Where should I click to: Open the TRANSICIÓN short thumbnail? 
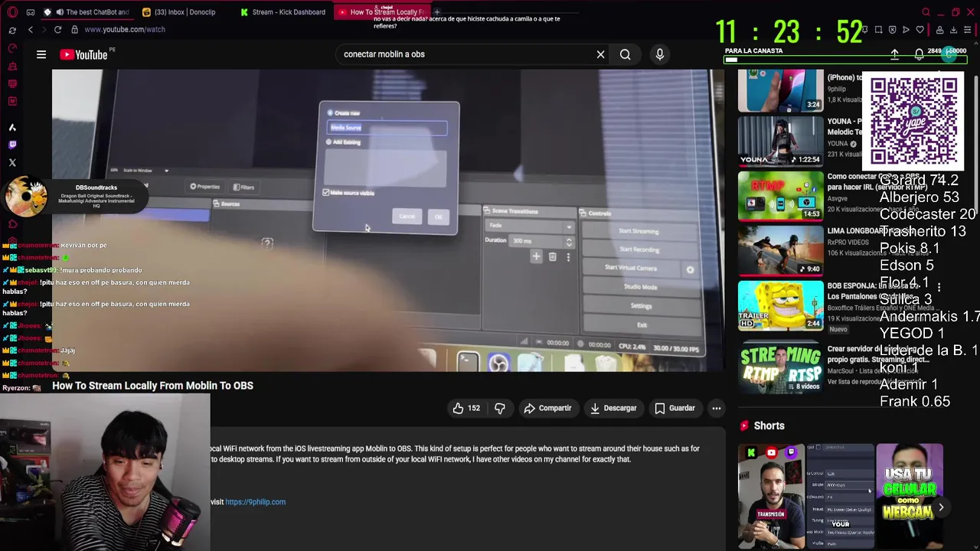tap(771, 496)
